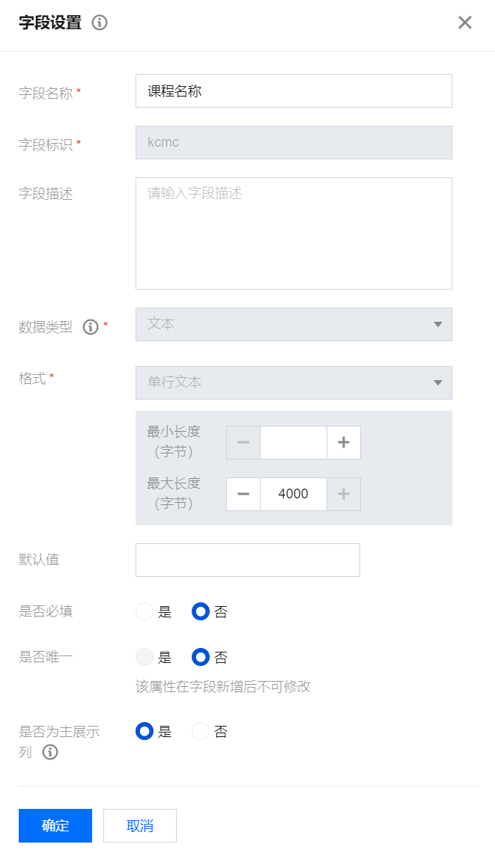Select 否 for 是否唯一
The image size is (495, 868).
click(201, 657)
